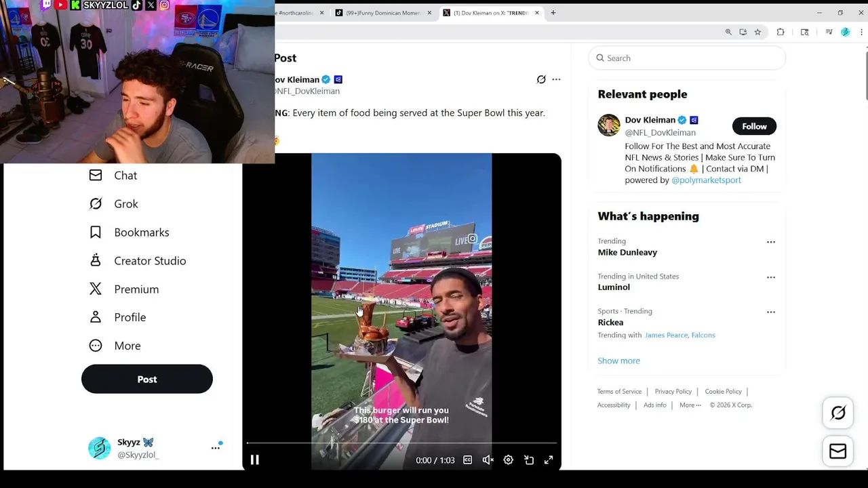Open floating Grok button

(838, 413)
